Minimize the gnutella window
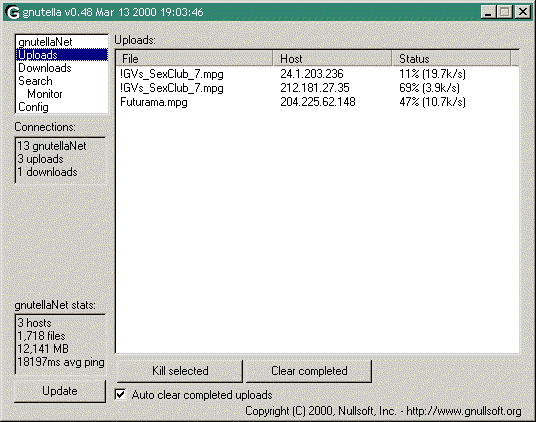 [488, 12]
